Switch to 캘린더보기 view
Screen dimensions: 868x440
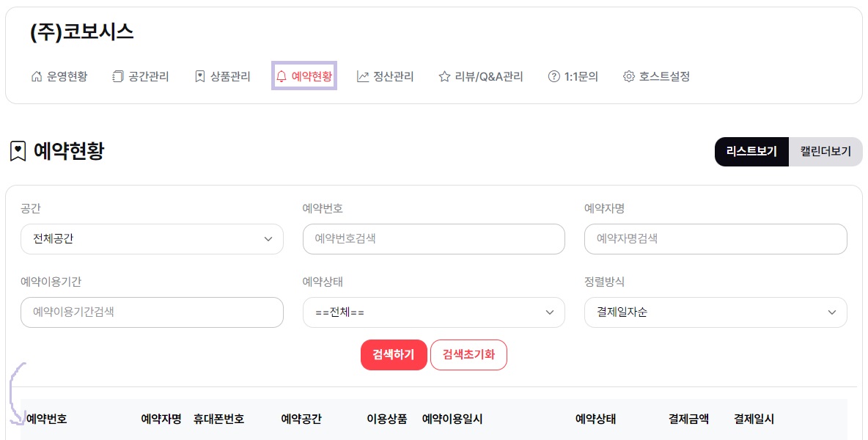point(825,152)
